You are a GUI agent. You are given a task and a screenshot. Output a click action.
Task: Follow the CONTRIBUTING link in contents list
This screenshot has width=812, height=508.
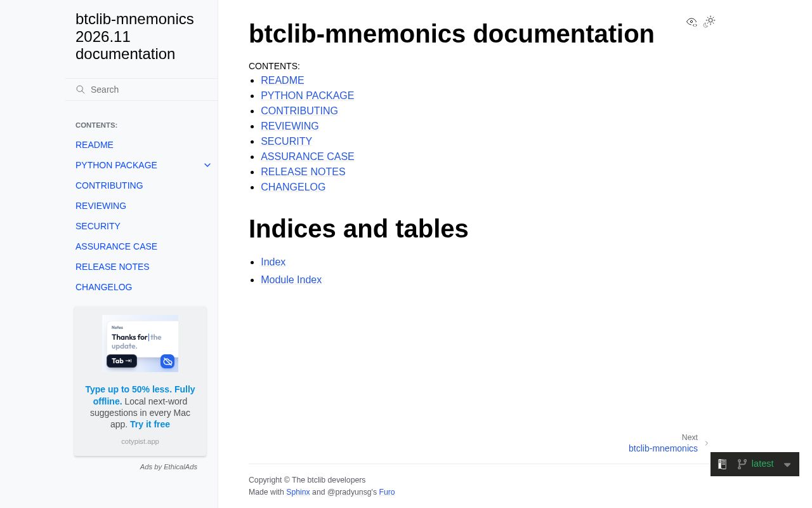[299, 111]
